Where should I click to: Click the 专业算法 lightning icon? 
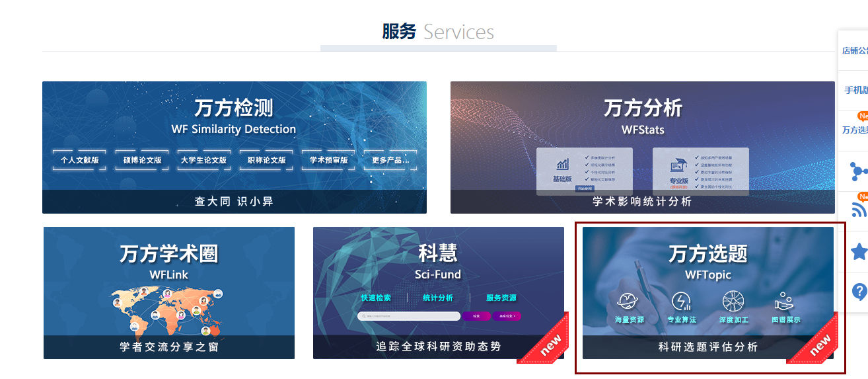[681, 302]
